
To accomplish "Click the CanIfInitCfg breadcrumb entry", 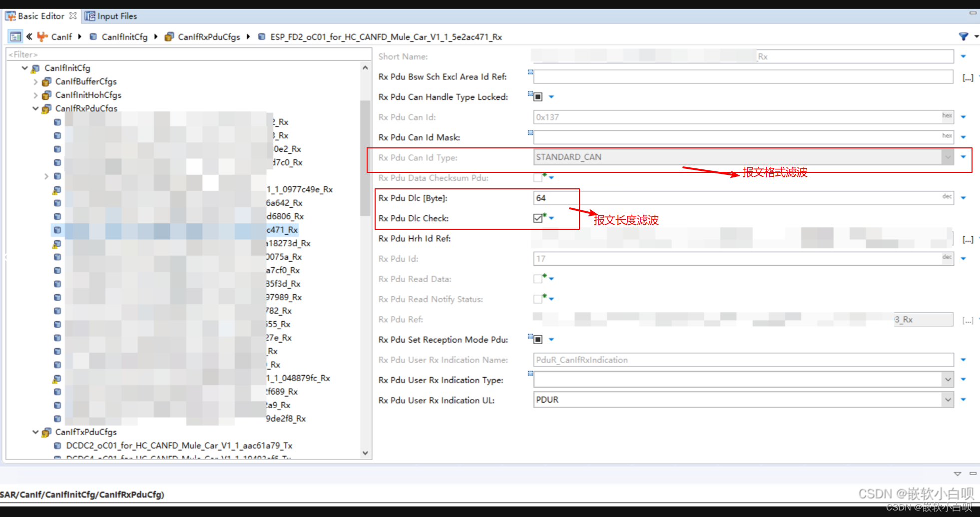I will coord(125,36).
